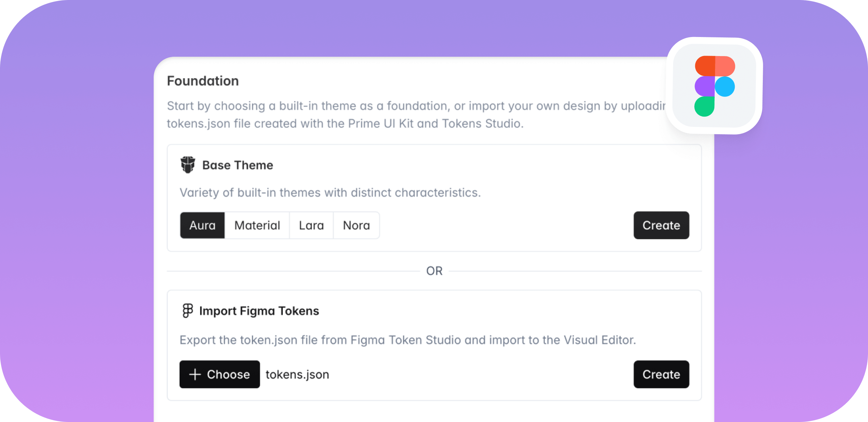Click the tokens.json file name
This screenshot has height=422, width=868.
click(x=297, y=375)
